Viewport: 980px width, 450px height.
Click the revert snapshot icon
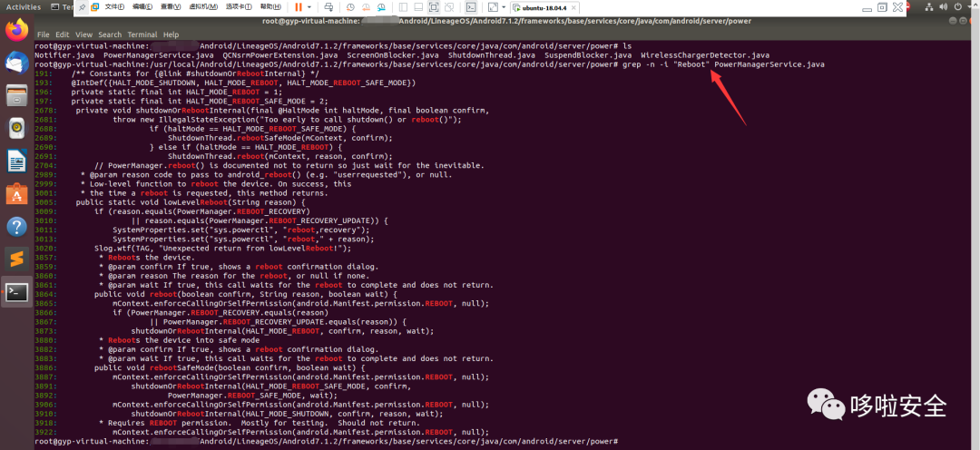coord(366,7)
